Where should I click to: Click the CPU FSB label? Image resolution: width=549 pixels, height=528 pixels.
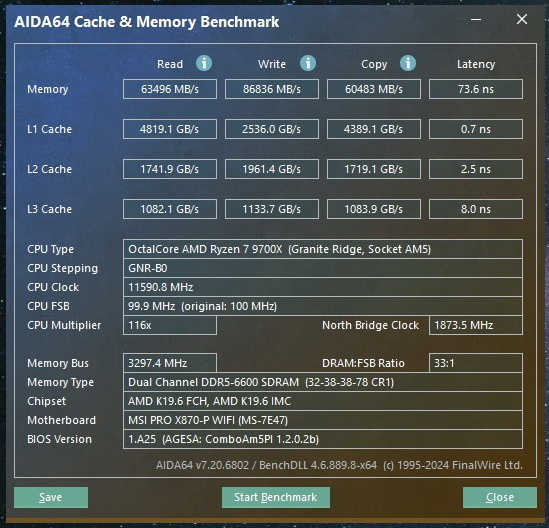[x=48, y=306]
